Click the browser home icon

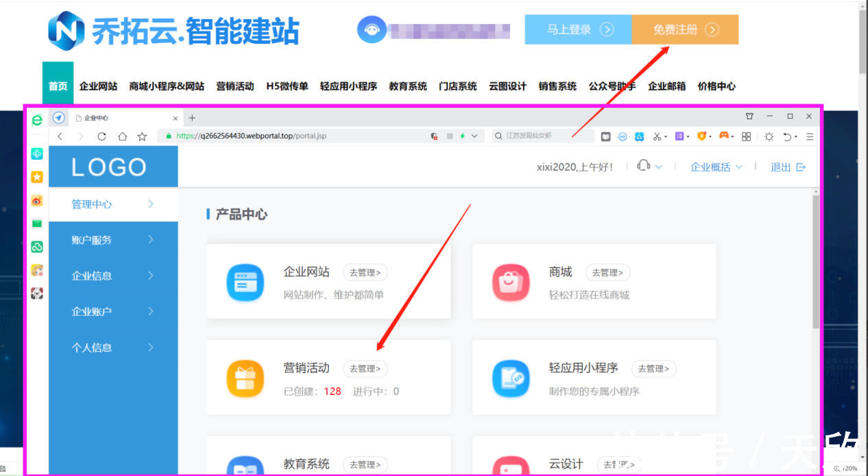[x=123, y=136]
